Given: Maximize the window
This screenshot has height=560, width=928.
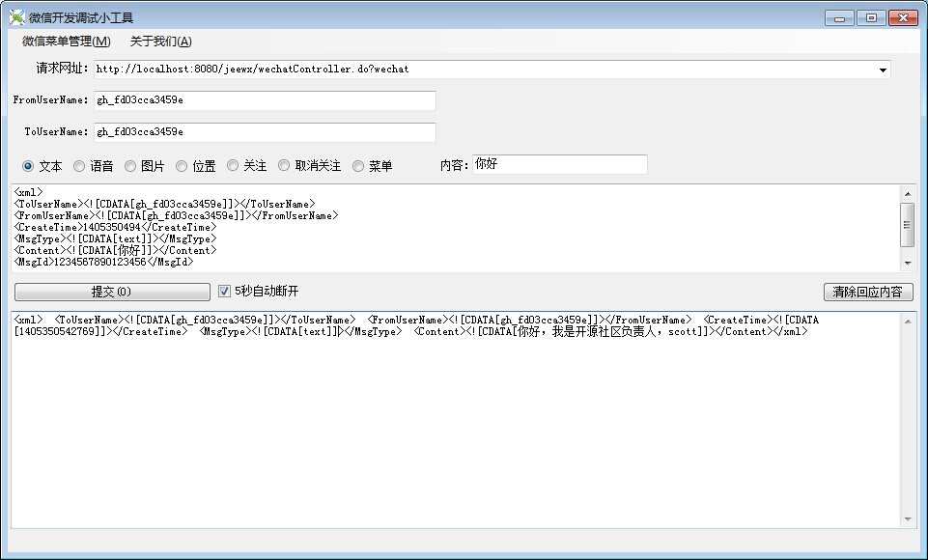Looking at the screenshot, I should pos(871,18).
